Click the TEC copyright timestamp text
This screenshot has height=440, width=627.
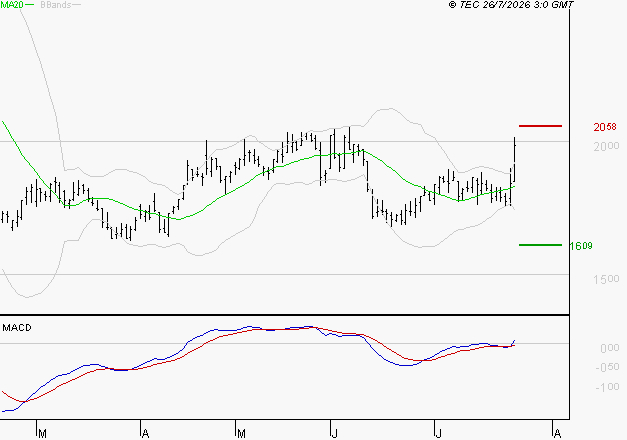[x=511, y=5]
